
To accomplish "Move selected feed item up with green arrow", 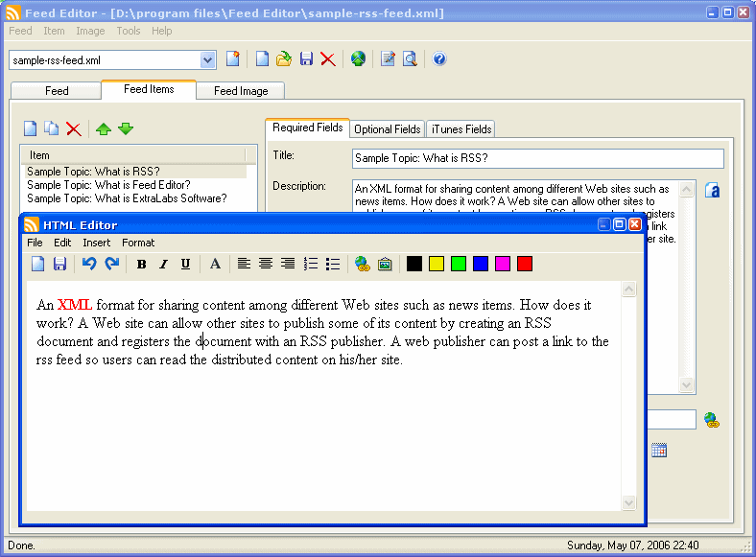I will coord(104,128).
